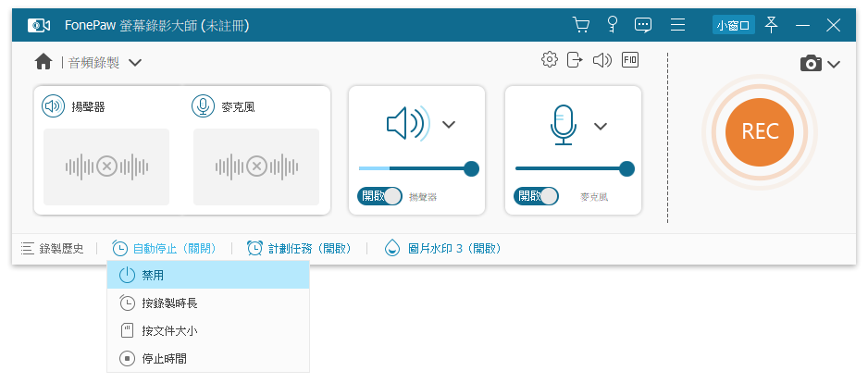
Task: Click the FonePaw app logo icon
Action: [x=39, y=25]
